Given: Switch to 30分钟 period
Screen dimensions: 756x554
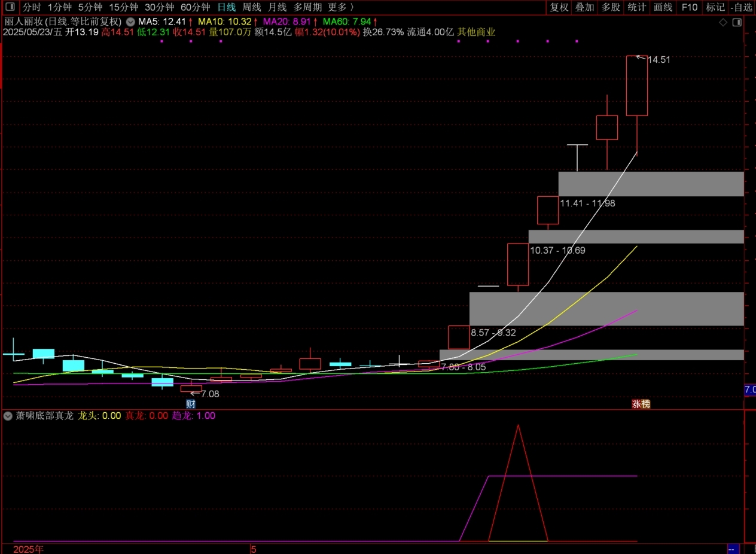Looking at the screenshot, I should [159, 7].
